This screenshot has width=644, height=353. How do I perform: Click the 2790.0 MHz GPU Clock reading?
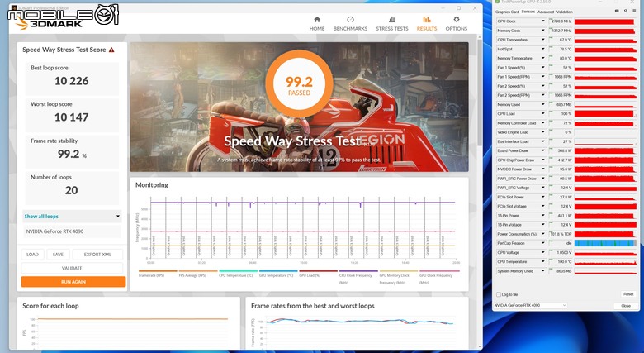point(561,21)
